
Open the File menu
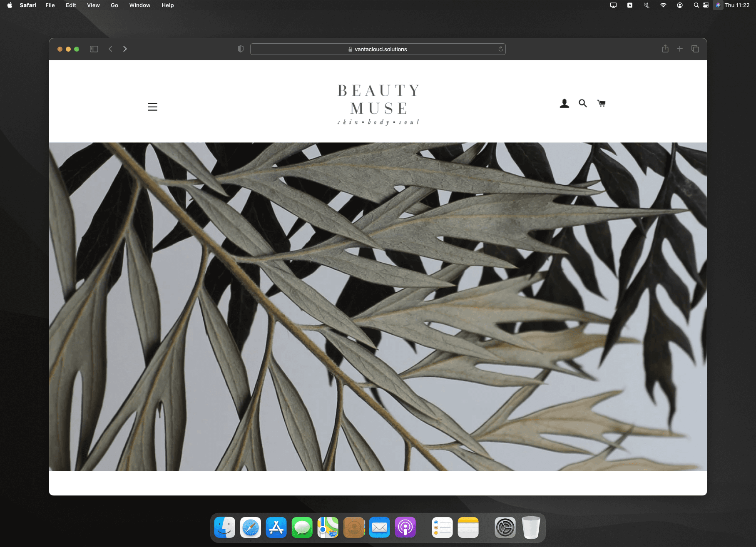[x=50, y=5]
